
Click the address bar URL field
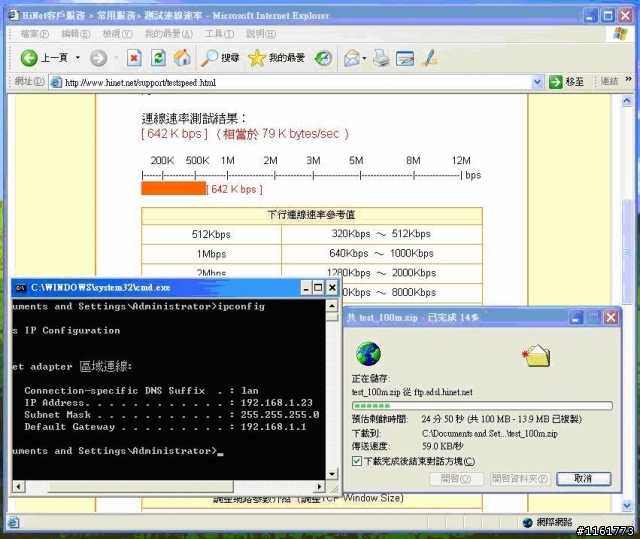click(x=298, y=82)
